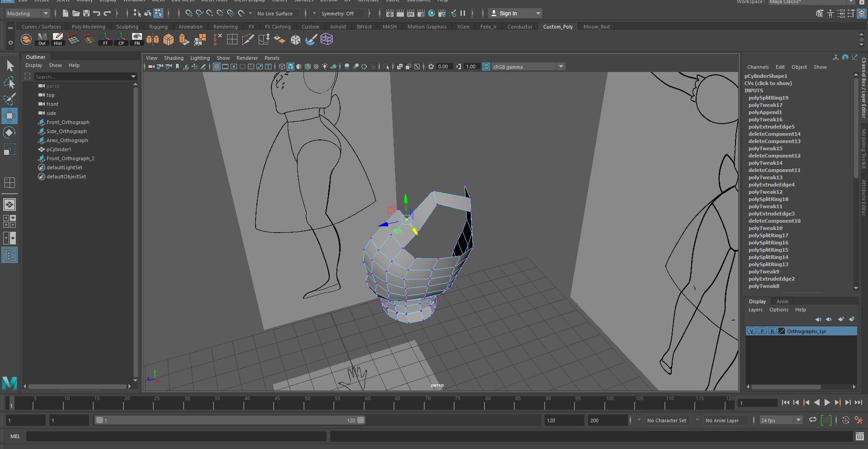Switch to the Poly Modeling shelf tab
868x449 pixels.
(x=88, y=27)
